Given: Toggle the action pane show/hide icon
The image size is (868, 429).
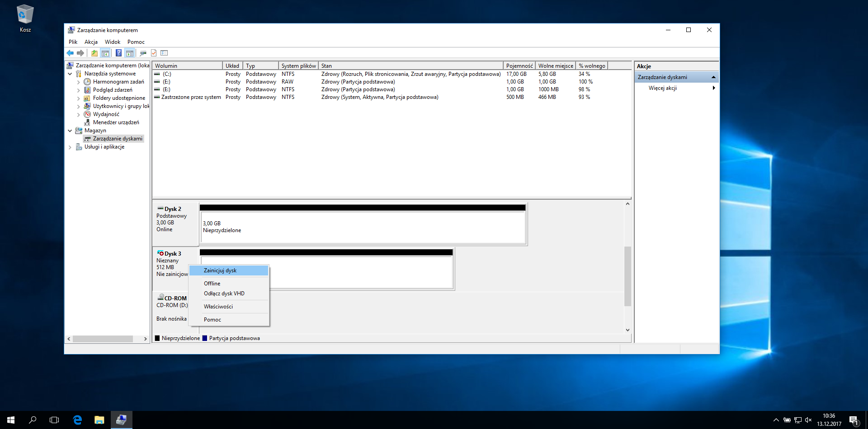Looking at the screenshot, I should pyautogui.click(x=130, y=53).
